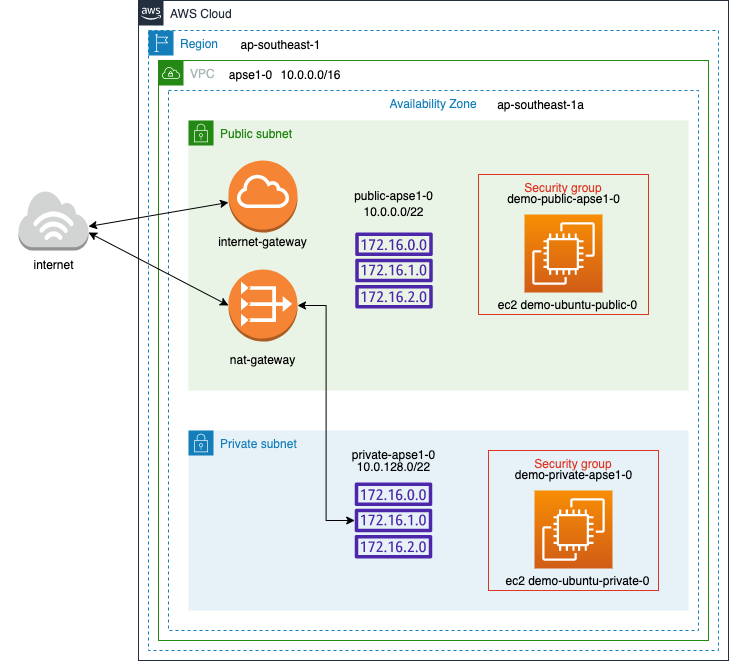Click the ec2 demo-ubuntu-public-0 label

567,305
